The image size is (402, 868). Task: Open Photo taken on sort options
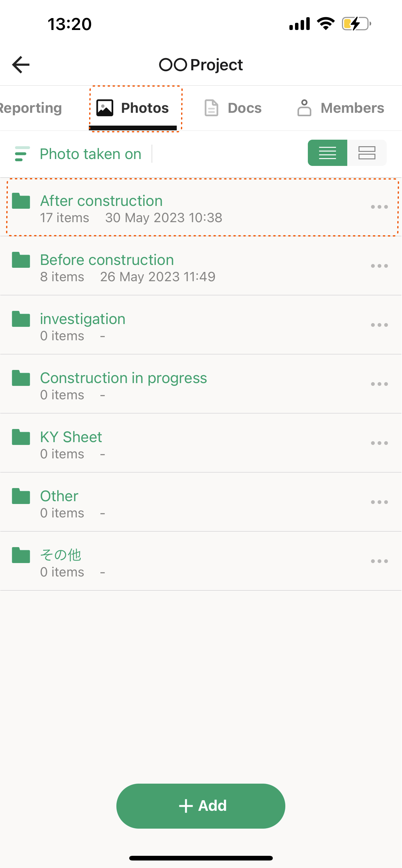point(90,154)
